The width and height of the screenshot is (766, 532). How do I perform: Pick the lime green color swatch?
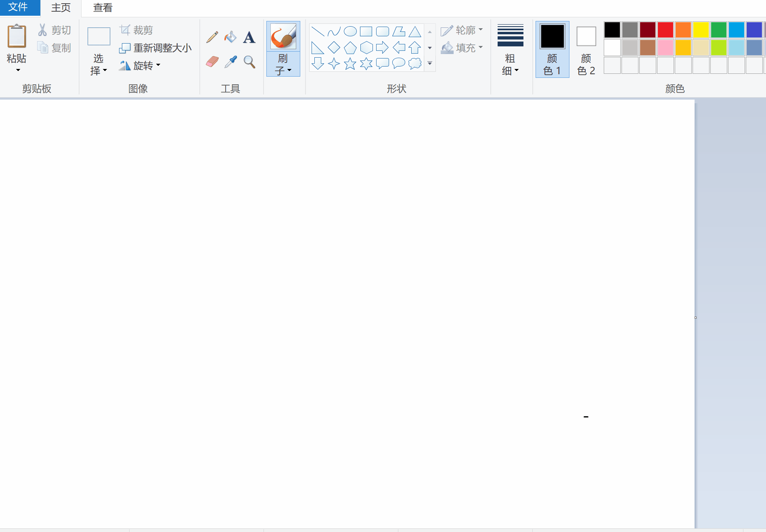coord(718,48)
